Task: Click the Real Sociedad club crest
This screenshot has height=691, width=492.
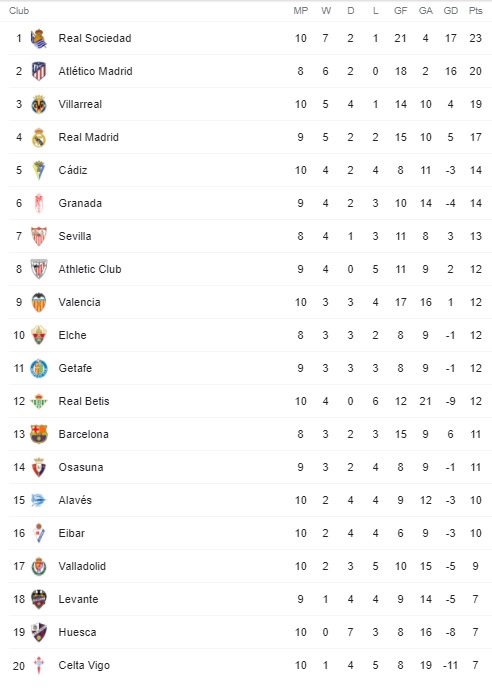Action: 38,38
